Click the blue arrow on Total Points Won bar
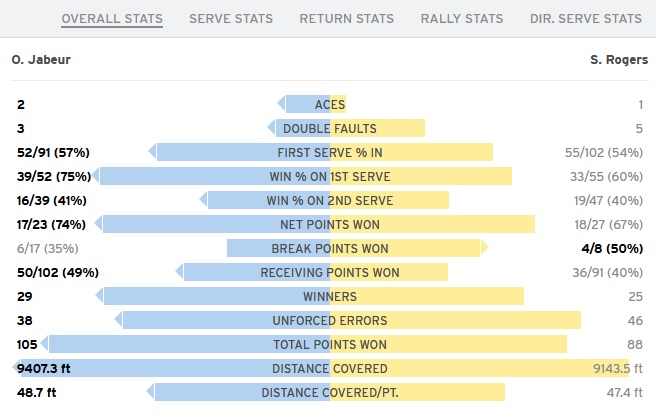The image size is (656, 414). point(45,344)
